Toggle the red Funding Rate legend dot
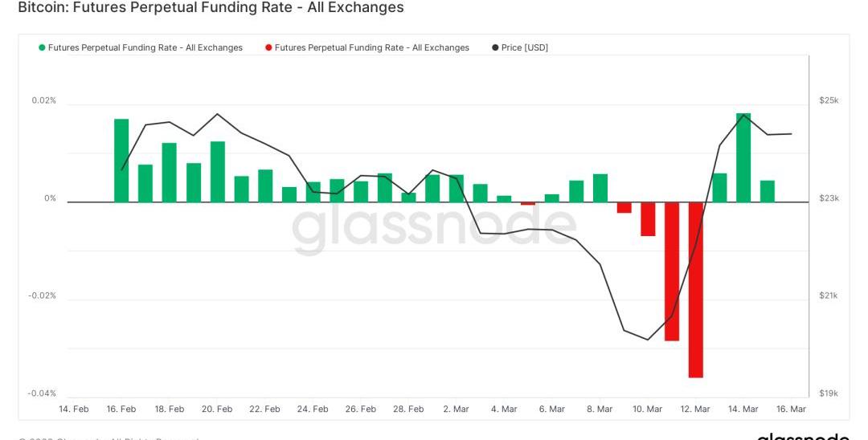Screen dimensions: 868x440 (268, 48)
